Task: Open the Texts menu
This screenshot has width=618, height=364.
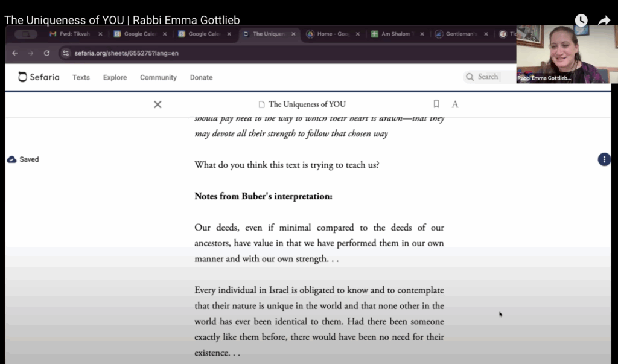Action: (x=81, y=77)
